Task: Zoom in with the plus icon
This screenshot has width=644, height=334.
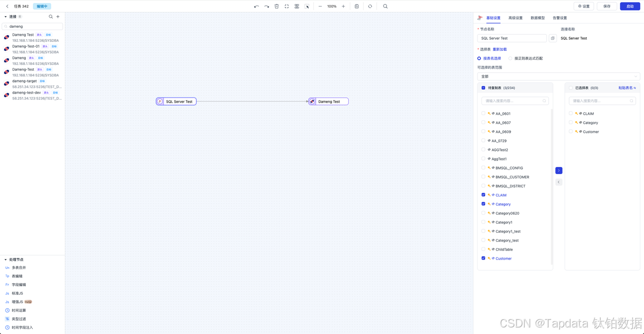Action: (343, 7)
